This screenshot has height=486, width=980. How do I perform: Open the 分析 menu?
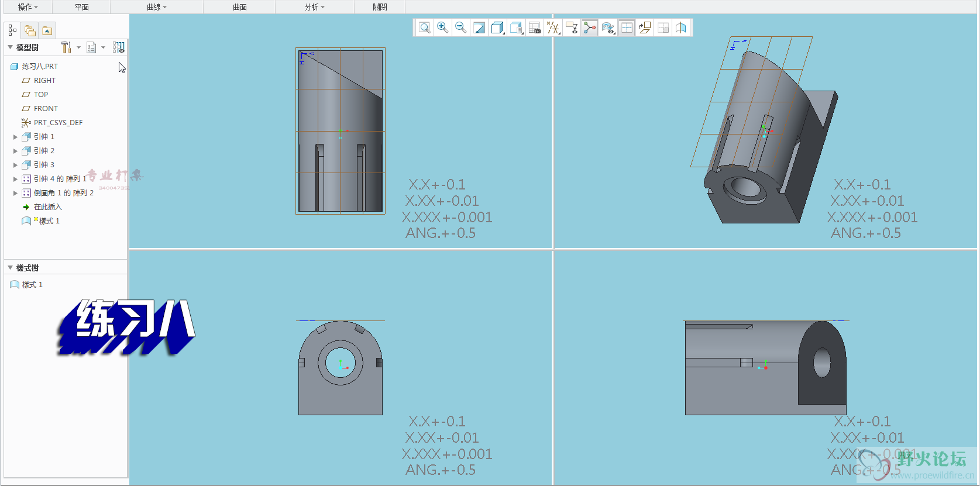pos(314,7)
